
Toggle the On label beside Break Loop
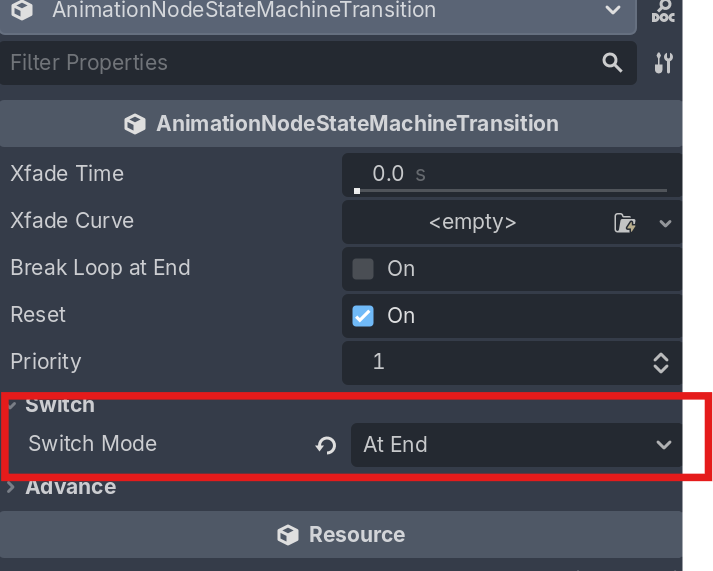click(401, 269)
